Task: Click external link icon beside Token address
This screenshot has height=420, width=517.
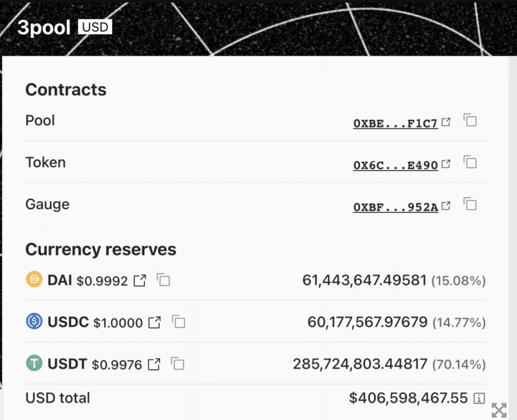Action: [x=446, y=164]
